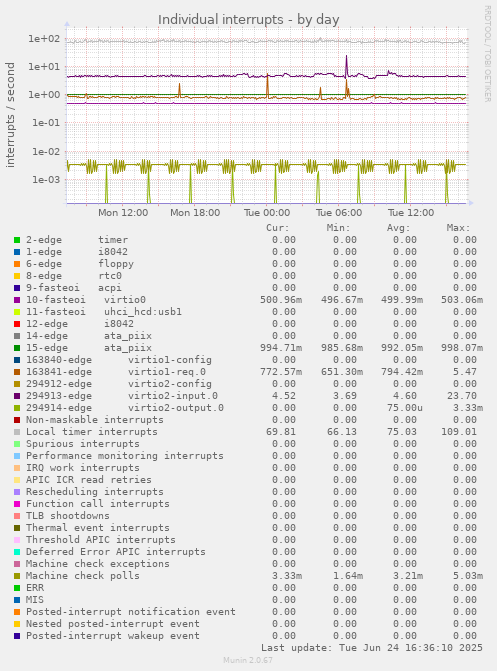Click the Cur: column header

pyautogui.click(x=278, y=228)
